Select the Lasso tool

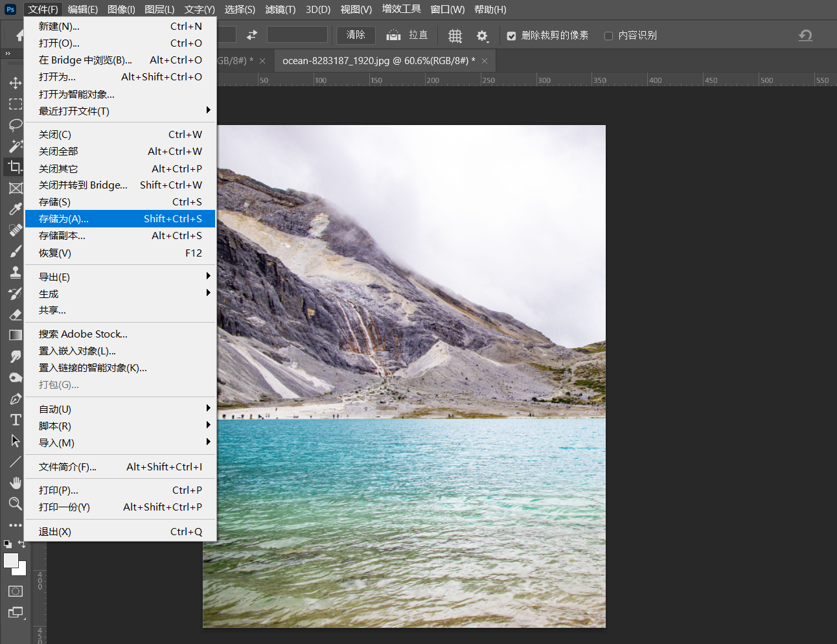click(16, 125)
